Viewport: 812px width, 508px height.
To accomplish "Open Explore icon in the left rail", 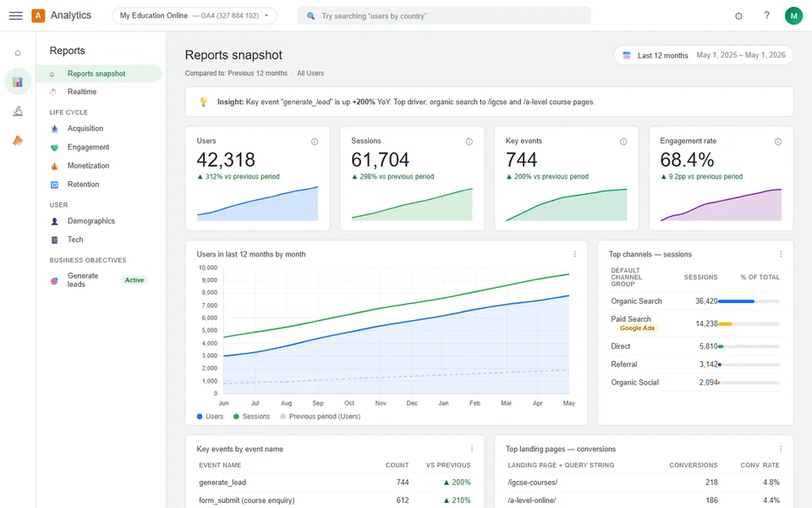I will (x=18, y=111).
